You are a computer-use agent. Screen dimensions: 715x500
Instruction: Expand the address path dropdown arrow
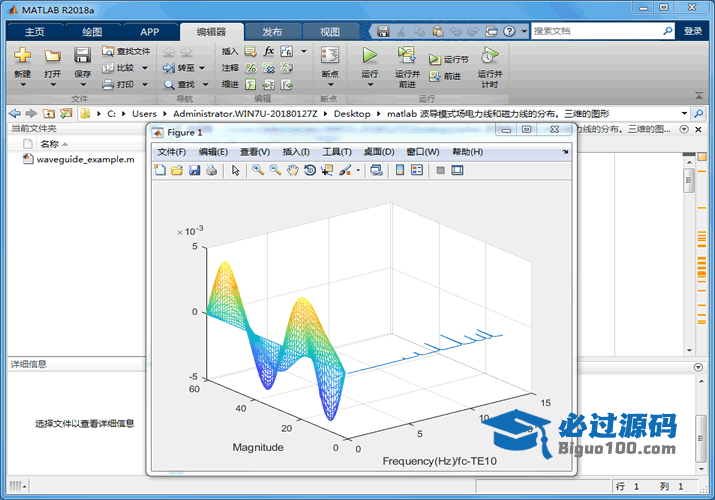tap(684, 114)
